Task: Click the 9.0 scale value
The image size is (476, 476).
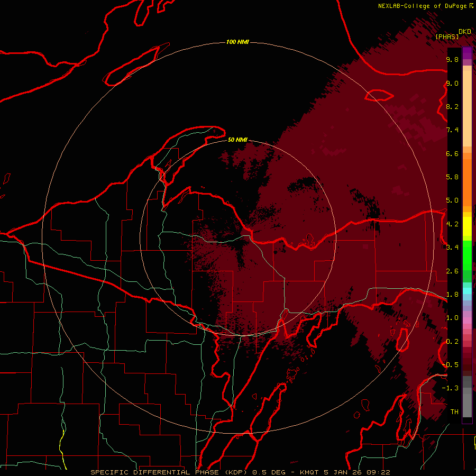Action: coord(452,83)
